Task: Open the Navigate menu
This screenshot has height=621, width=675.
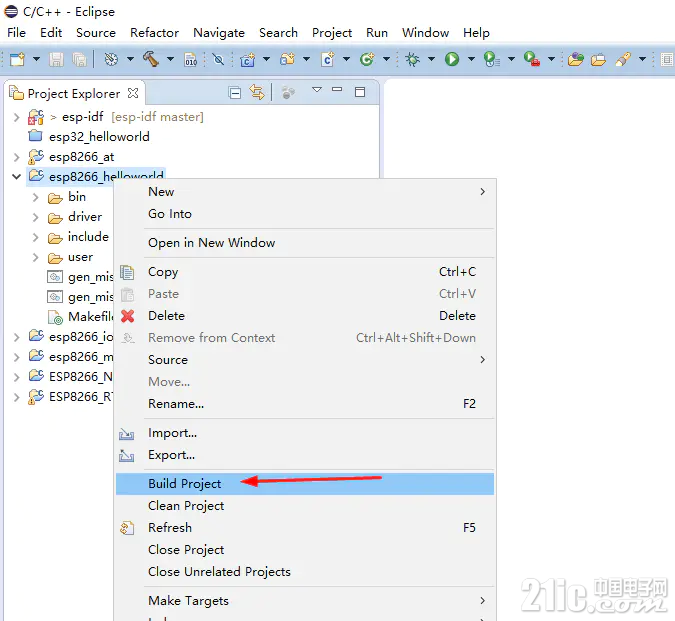Action: pyautogui.click(x=219, y=33)
